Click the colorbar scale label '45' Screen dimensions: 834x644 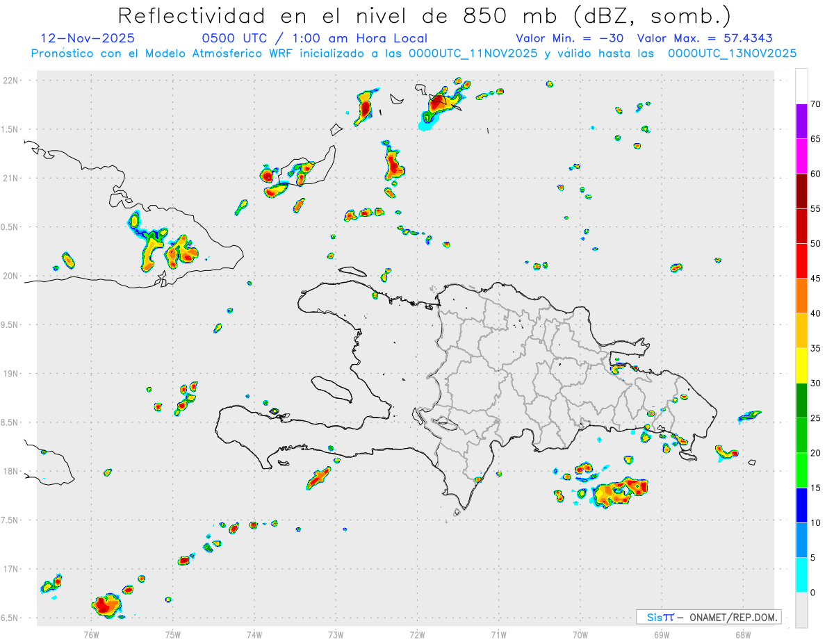(x=816, y=279)
